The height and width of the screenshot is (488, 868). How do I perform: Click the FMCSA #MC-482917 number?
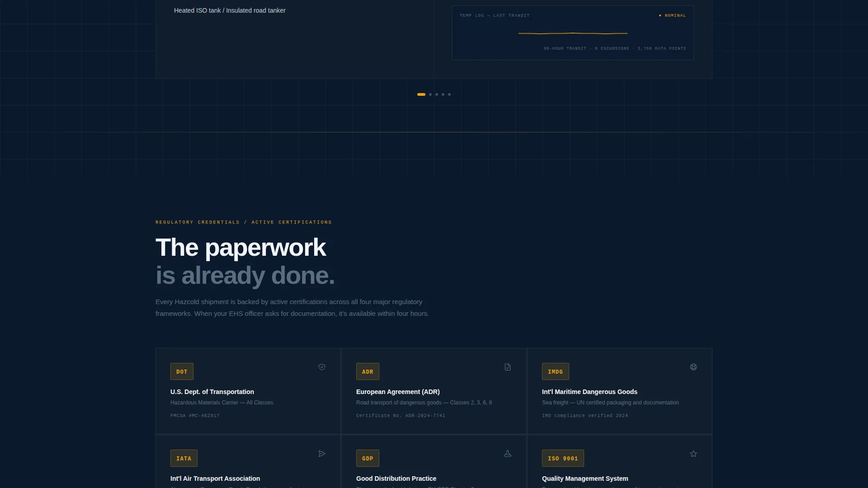[195, 416]
